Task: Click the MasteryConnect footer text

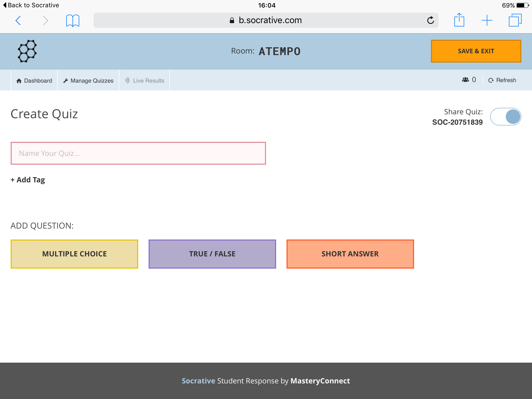Action: (320, 381)
